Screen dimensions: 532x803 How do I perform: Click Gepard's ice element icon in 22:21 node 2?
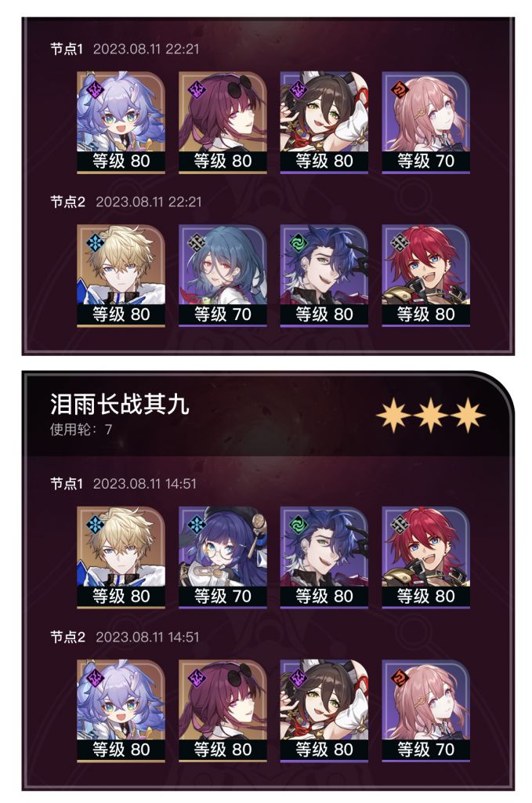(x=96, y=243)
